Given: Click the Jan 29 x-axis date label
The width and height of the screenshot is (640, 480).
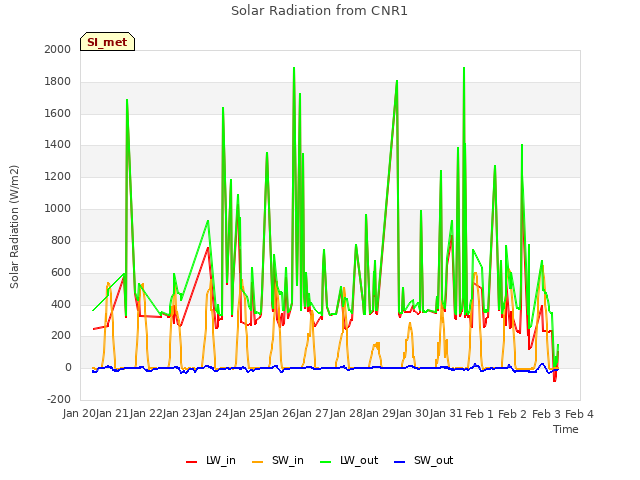Looking at the screenshot, I should [379, 414].
